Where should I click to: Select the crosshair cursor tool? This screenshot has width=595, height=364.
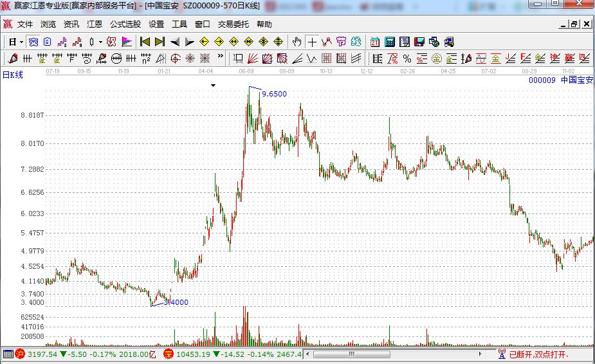312,42
